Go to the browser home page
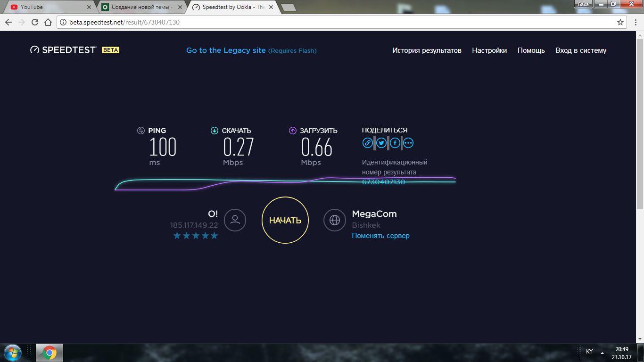 click(48, 22)
